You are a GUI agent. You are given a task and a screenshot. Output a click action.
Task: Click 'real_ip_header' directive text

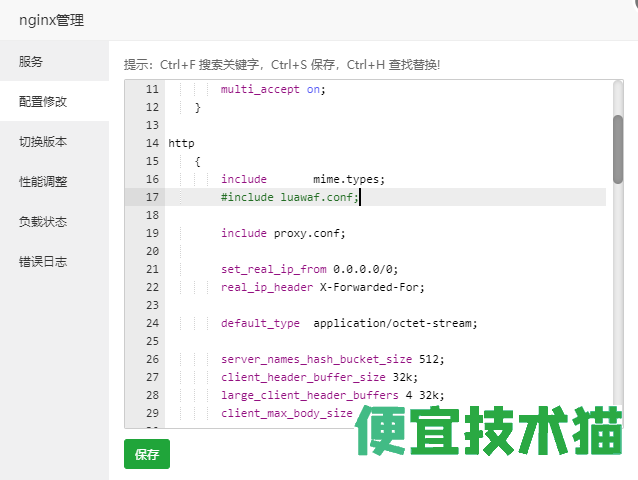pyautogui.click(x=267, y=287)
